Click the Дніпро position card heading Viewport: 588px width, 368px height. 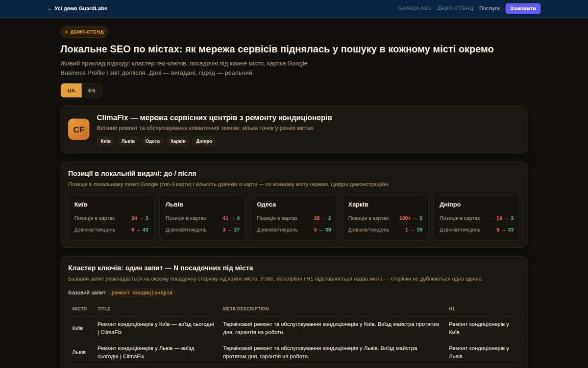tap(450, 205)
